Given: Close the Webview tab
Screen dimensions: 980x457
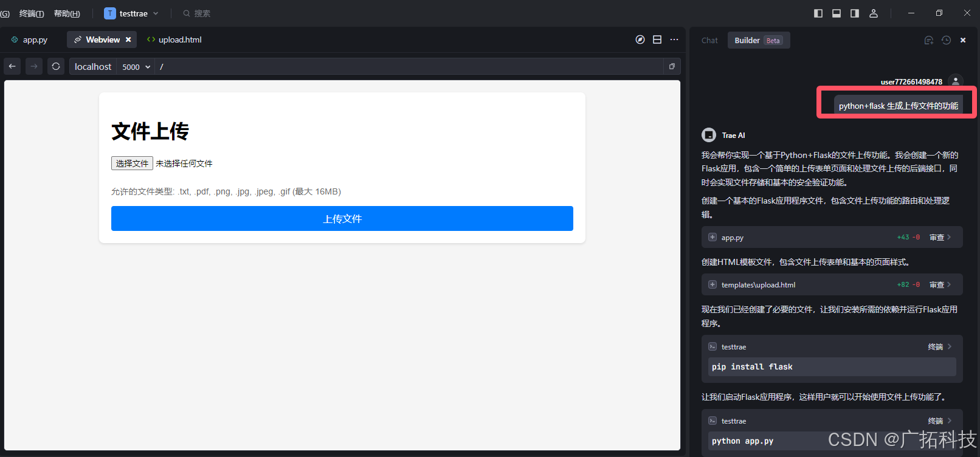Looking at the screenshot, I should click(x=128, y=40).
